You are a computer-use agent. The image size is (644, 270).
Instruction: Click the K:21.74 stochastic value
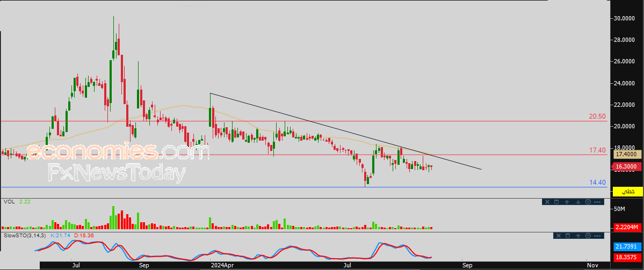[x=61, y=236]
